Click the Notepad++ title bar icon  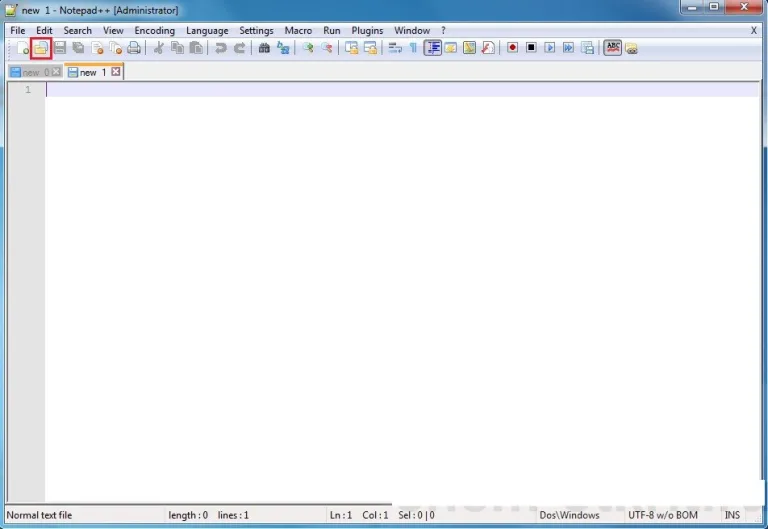point(11,10)
